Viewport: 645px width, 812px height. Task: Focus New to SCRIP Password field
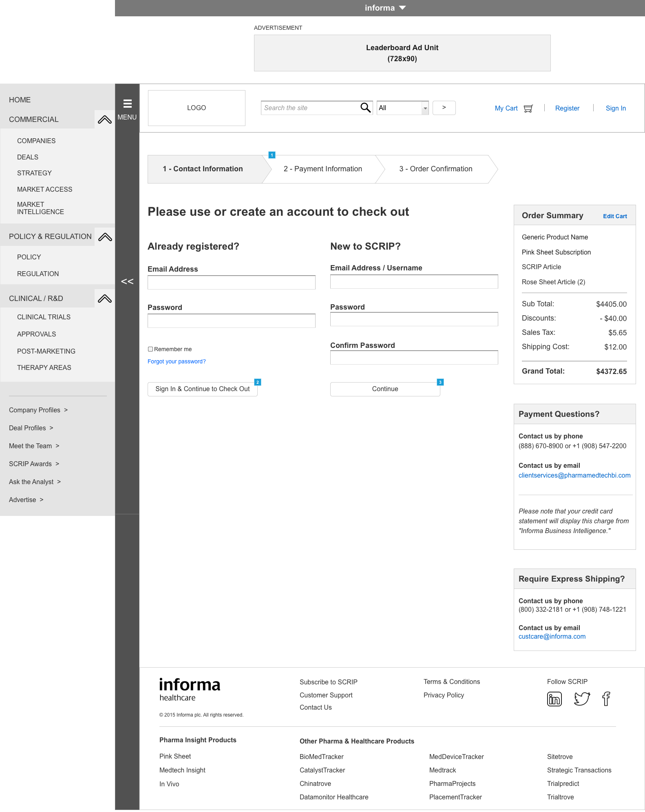click(414, 319)
